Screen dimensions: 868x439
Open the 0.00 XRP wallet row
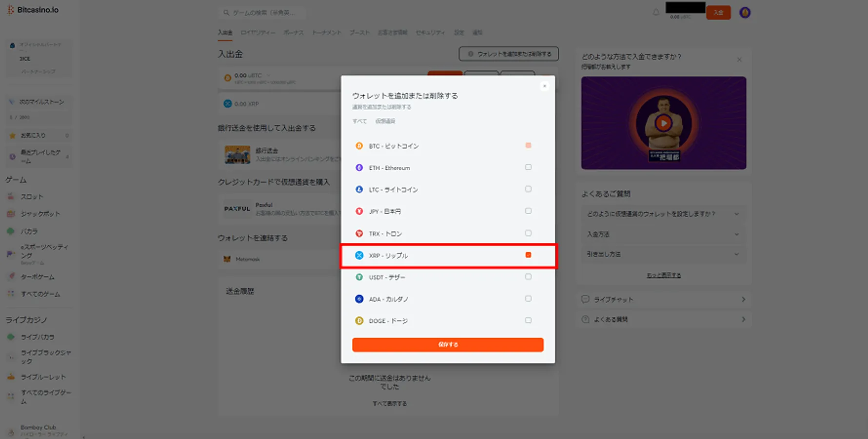coord(279,104)
